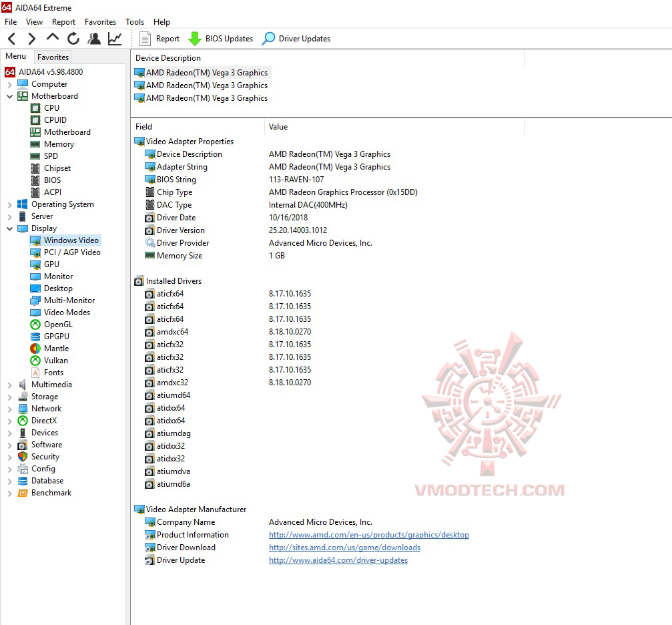Open the File menu
The image size is (672, 625).
[x=11, y=22]
